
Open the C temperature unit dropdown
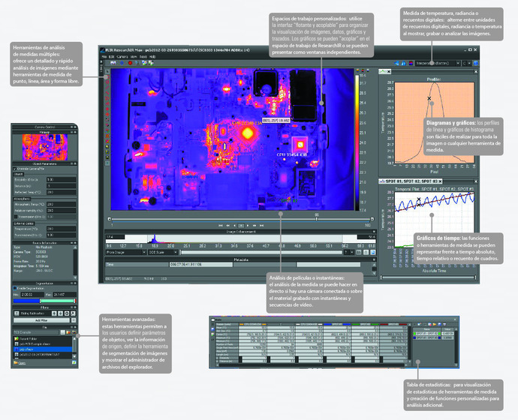(x=467, y=63)
